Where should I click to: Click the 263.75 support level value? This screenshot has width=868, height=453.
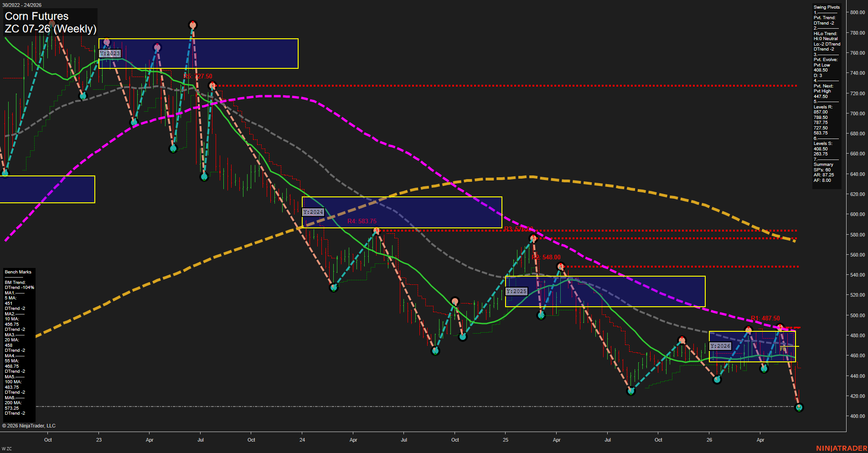point(821,154)
